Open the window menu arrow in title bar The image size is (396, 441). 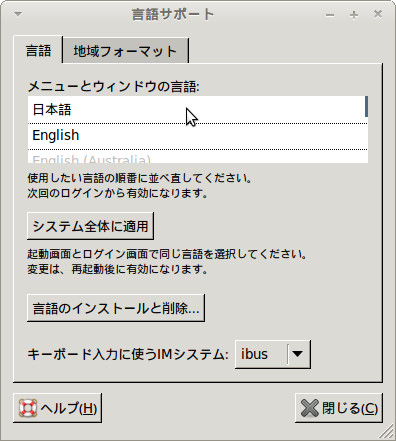point(18,14)
